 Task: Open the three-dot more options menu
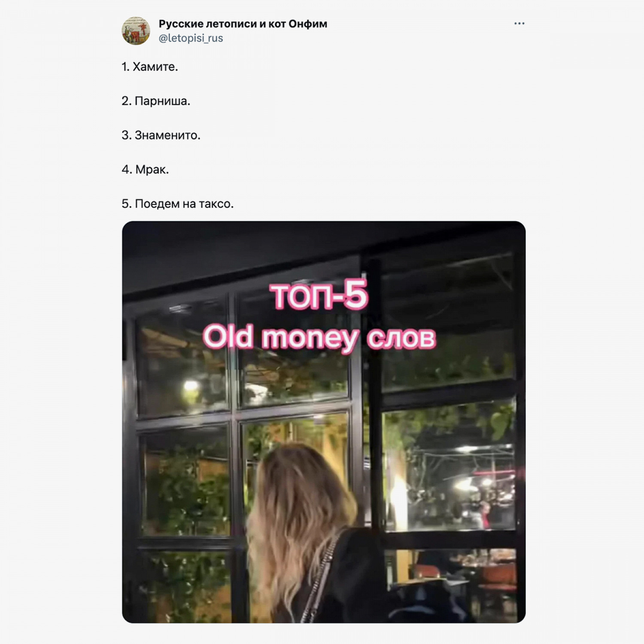[519, 24]
